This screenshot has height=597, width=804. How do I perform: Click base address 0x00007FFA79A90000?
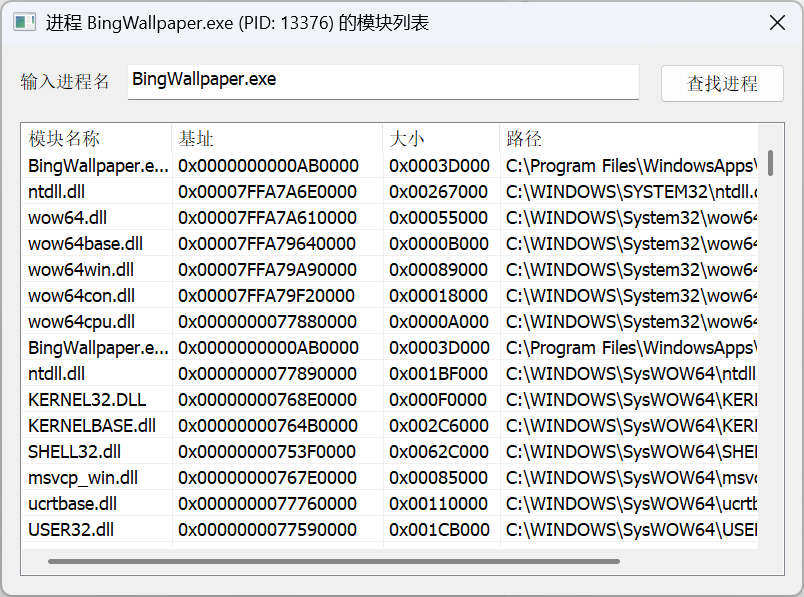tap(267, 270)
